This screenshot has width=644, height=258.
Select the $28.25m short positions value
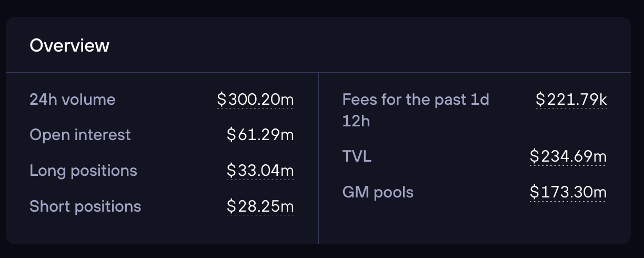click(260, 206)
